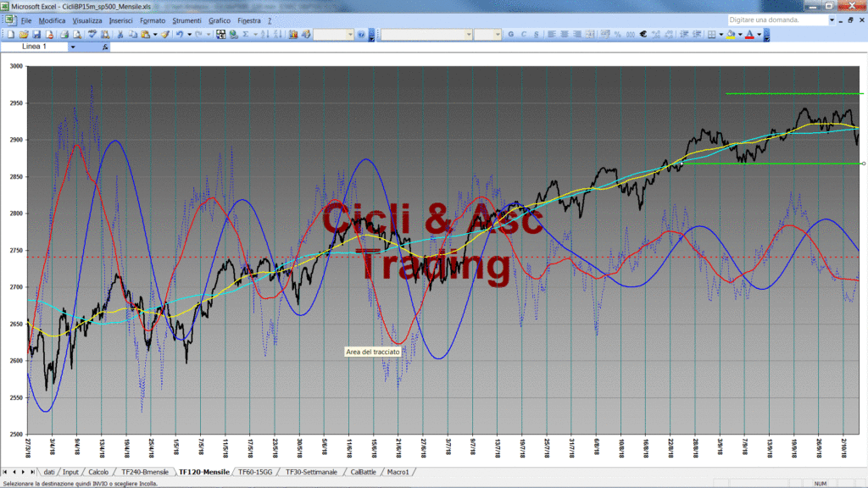Expand the borders style arrow
Screen dimensions: 868x488
pyautogui.click(x=721, y=34)
